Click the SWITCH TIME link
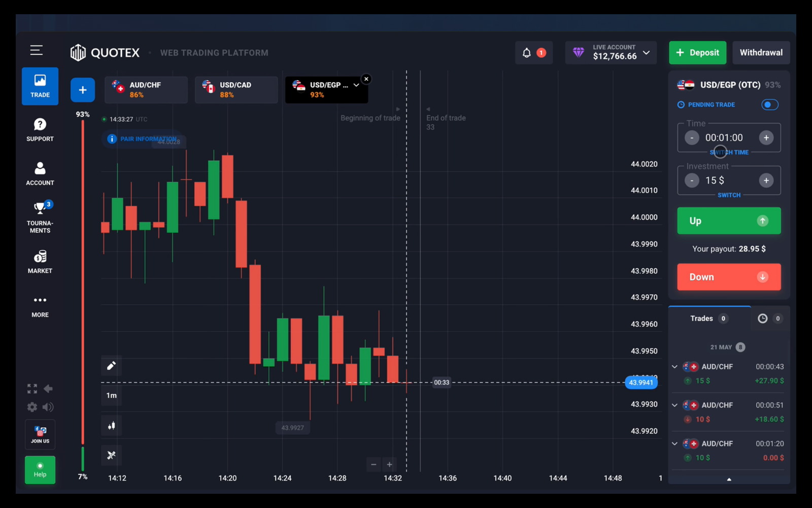 tap(729, 152)
